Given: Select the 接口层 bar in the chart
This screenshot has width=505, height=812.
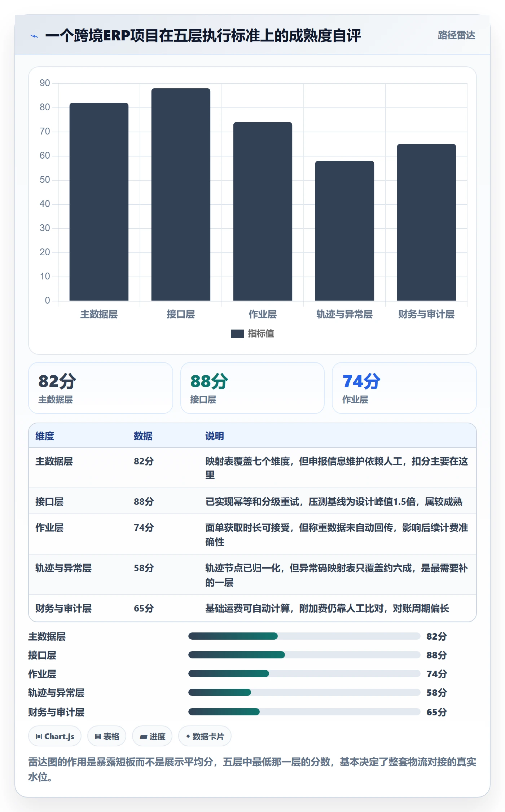Looking at the screenshot, I should click(x=181, y=194).
